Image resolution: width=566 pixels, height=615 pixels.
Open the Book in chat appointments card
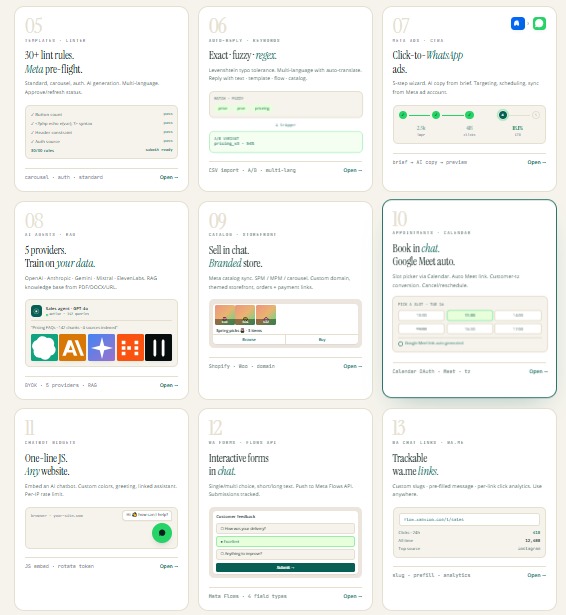click(x=538, y=371)
